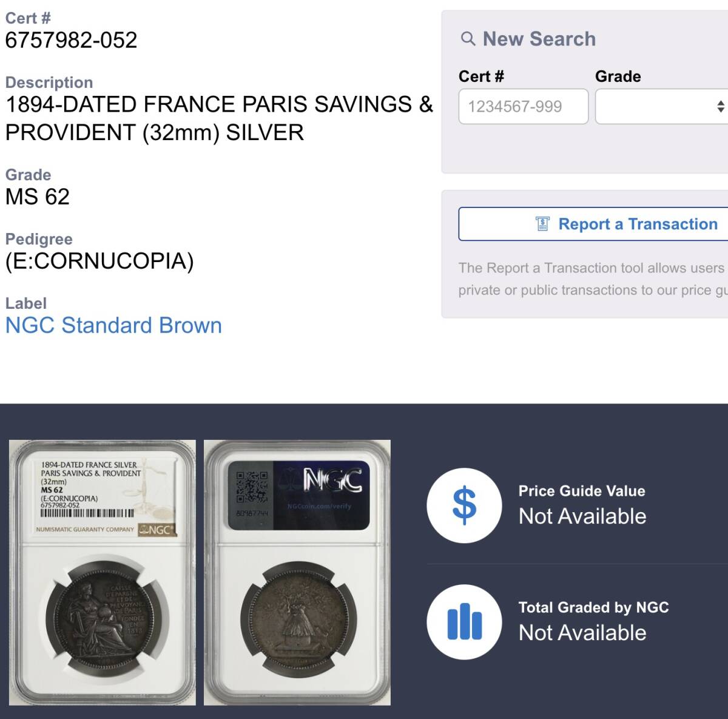This screenshot has width=728, height=719.
Task: Click the Price Guide Value text
Action: pos(582,491)
